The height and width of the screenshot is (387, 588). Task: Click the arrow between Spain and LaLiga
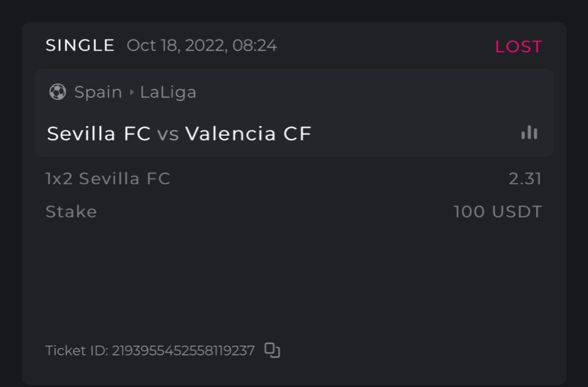[x=131, y=92]
